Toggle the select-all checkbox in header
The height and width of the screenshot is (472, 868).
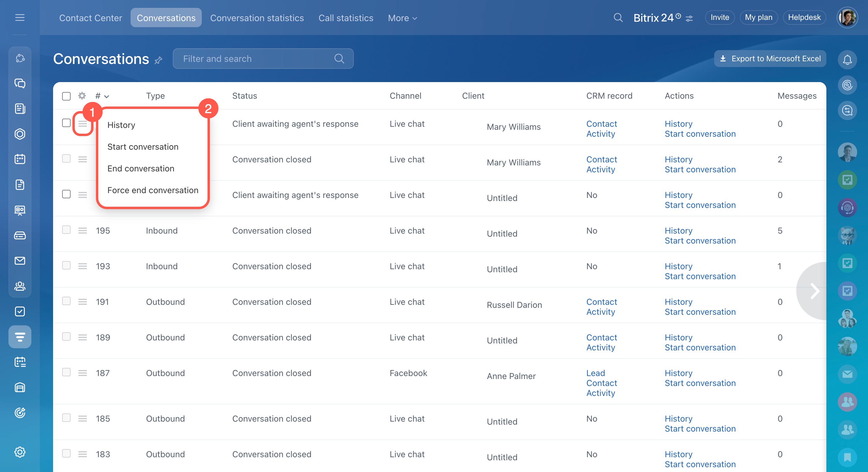coord(66,96)
